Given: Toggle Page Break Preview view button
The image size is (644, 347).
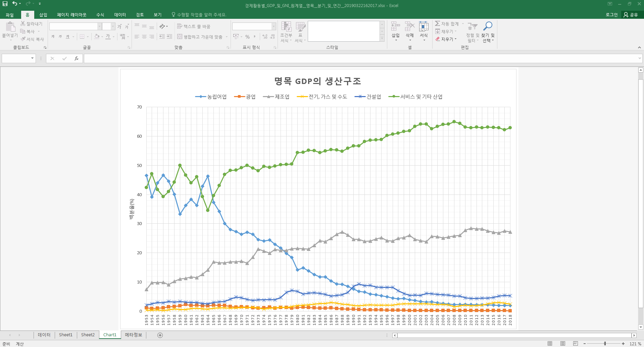Looking at the screenshot, I should (576, 344).
